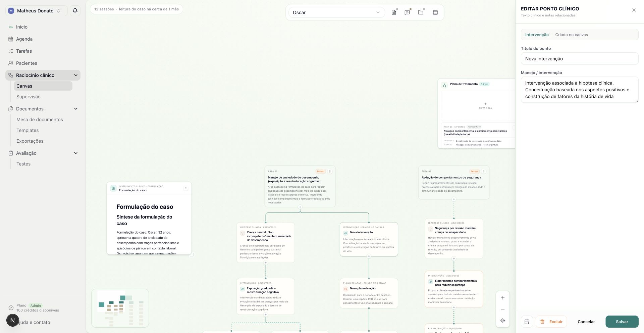Open Matheus Donato account switcher

tap(36, 11)
